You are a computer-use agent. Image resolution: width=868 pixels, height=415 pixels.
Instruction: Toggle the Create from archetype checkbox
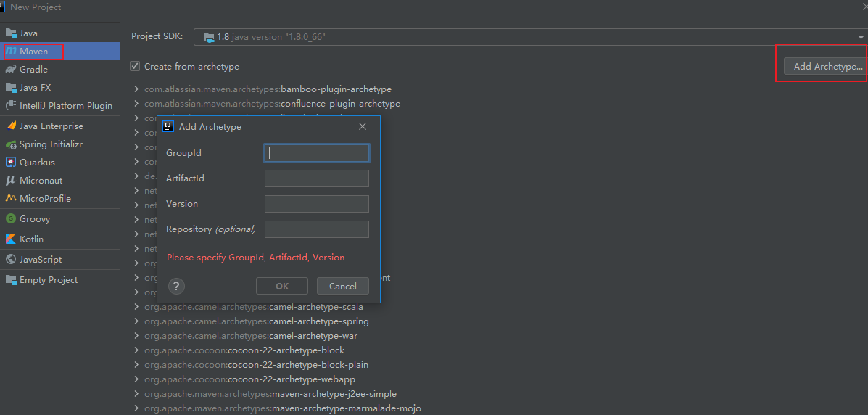tap(135, 66)
